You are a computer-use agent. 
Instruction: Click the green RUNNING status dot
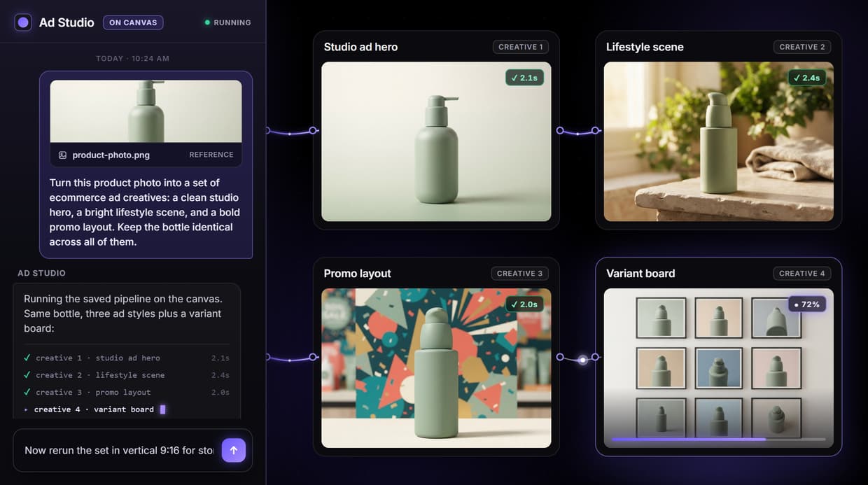pyautogui.click(x=207, y=22)
